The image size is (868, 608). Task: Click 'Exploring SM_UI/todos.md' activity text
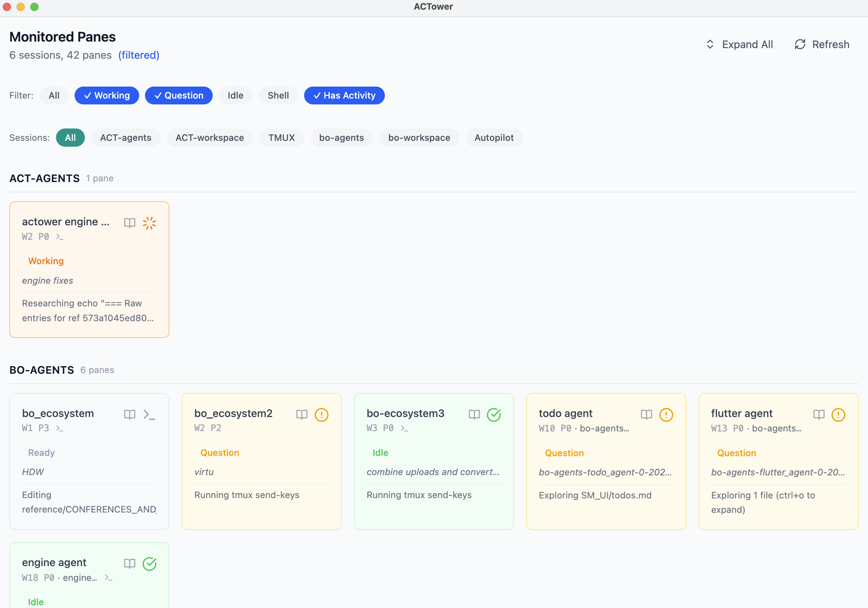(596, 495)
